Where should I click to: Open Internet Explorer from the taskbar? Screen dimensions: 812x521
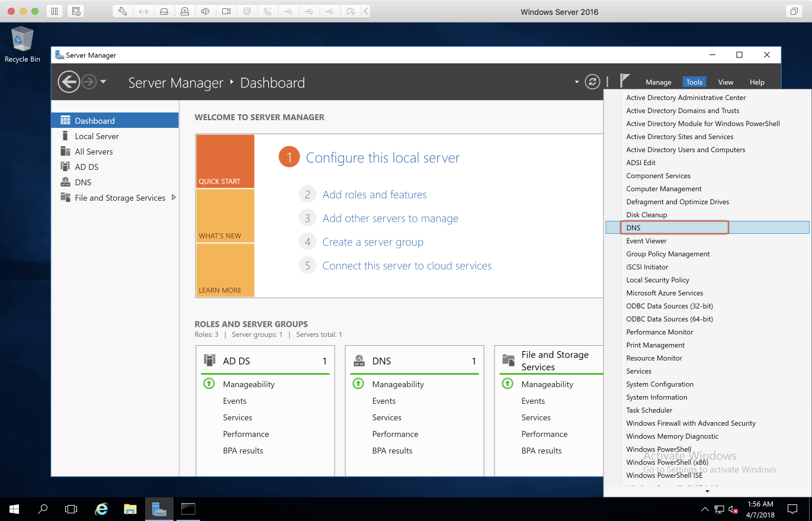pyautogui.click(x=102, y=509)
